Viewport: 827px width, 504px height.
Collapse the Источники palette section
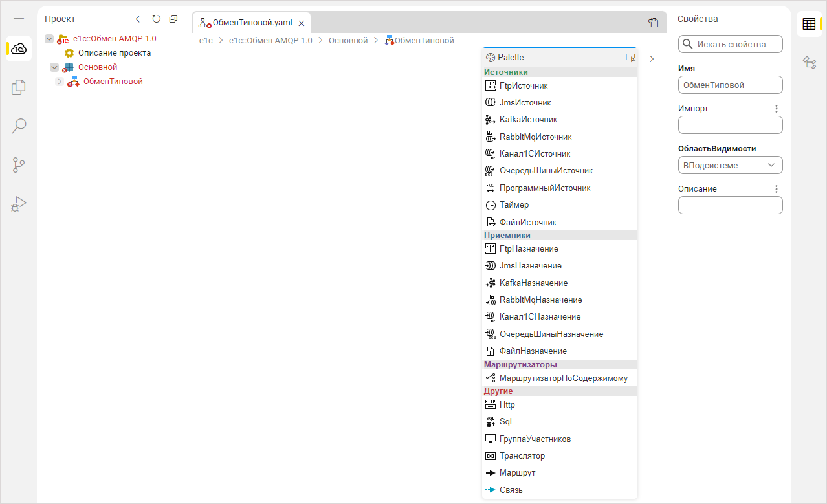coord(560,72)
